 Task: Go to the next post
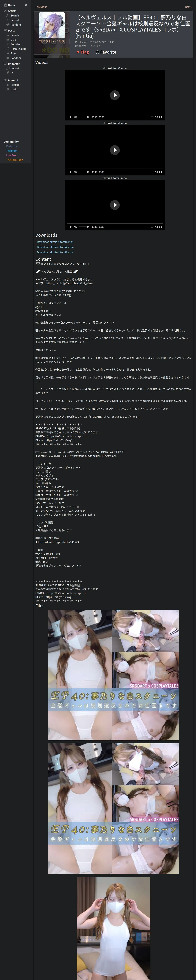coord(188,7)
